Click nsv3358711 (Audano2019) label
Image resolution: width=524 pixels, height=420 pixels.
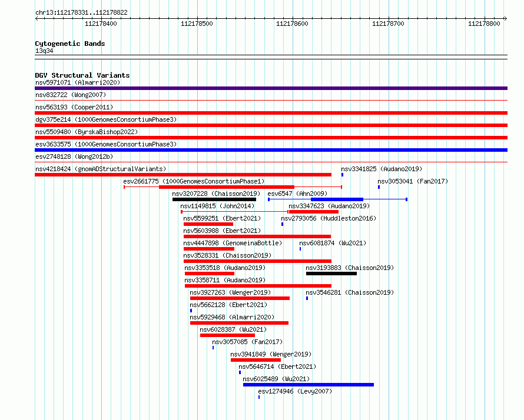coord(225,280)
